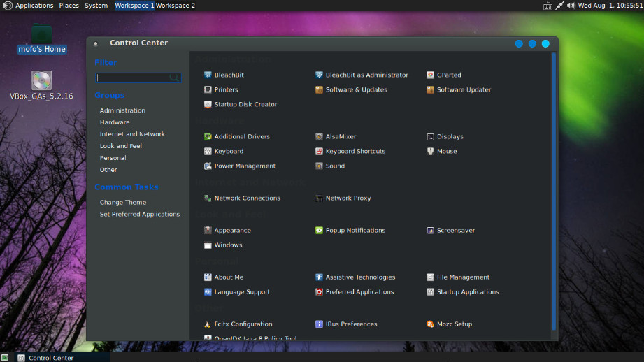Click the network icon in top panel
This screenshot has height=362, width=644.
pos(559,6)
